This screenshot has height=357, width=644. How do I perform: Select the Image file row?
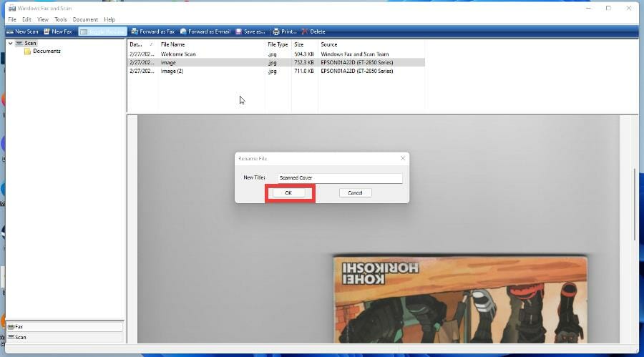coord(276,62)
